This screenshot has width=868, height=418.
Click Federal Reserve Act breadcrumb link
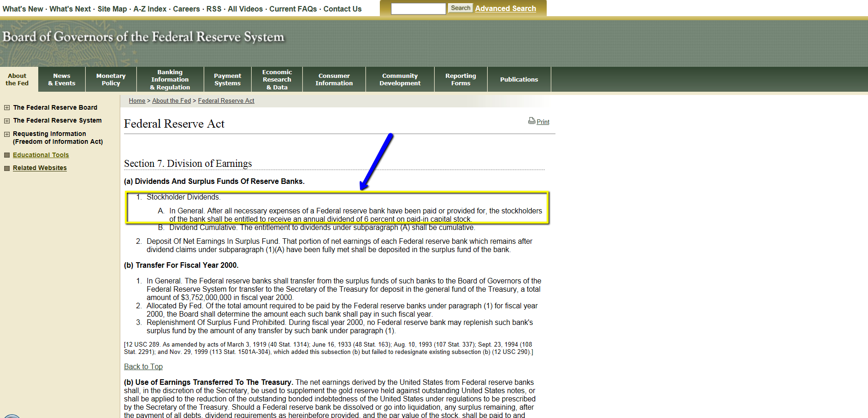click(226, 100)
